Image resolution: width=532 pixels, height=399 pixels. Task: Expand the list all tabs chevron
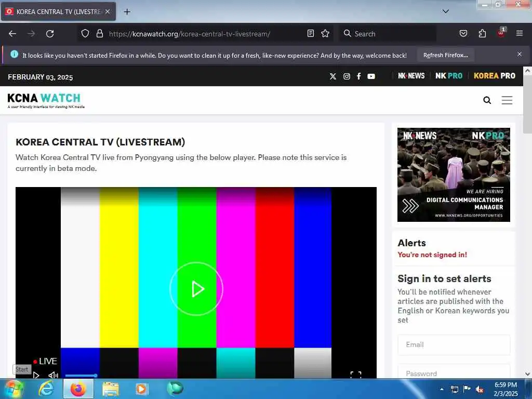click(446, 11)
